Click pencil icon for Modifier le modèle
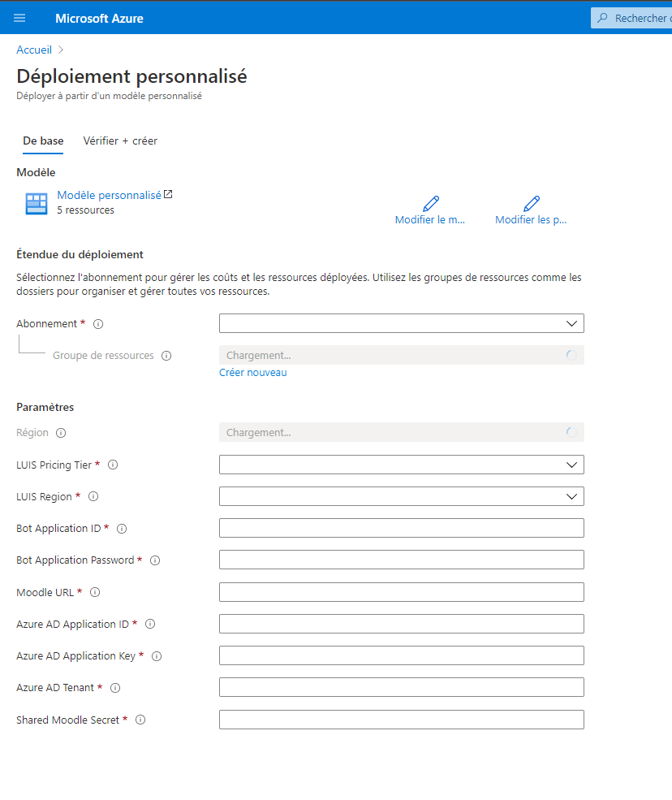This screenshot has height=800, width=672. tap(431, 204)
